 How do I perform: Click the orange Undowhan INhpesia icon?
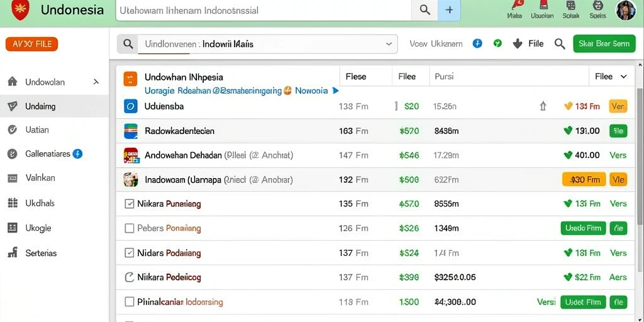(x=130, y=79)
